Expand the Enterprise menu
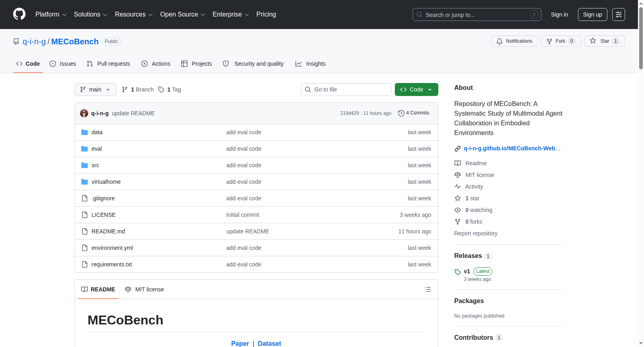The height and width of the screenshot is (347, 644). pos(231,15)
